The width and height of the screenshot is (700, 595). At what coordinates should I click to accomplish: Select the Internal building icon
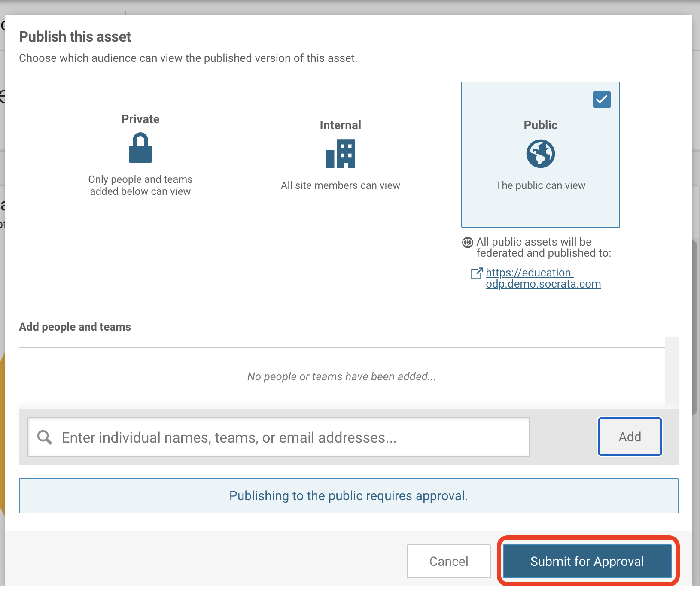341,154
